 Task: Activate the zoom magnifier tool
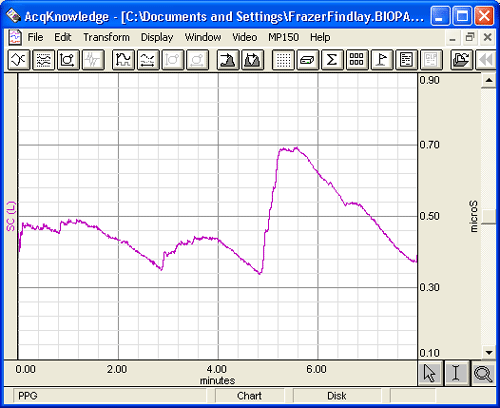point(483,373)
